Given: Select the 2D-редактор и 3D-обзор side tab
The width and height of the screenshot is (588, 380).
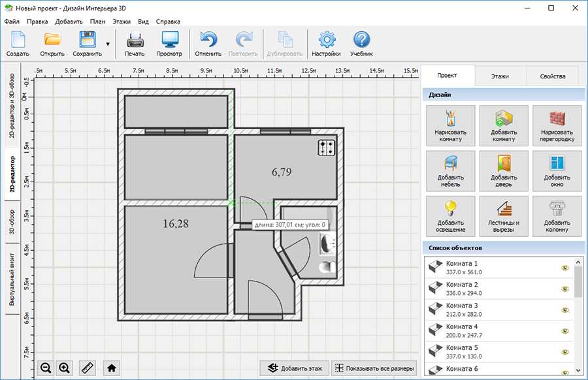Looking at the screenshot, I should (12, 105).
